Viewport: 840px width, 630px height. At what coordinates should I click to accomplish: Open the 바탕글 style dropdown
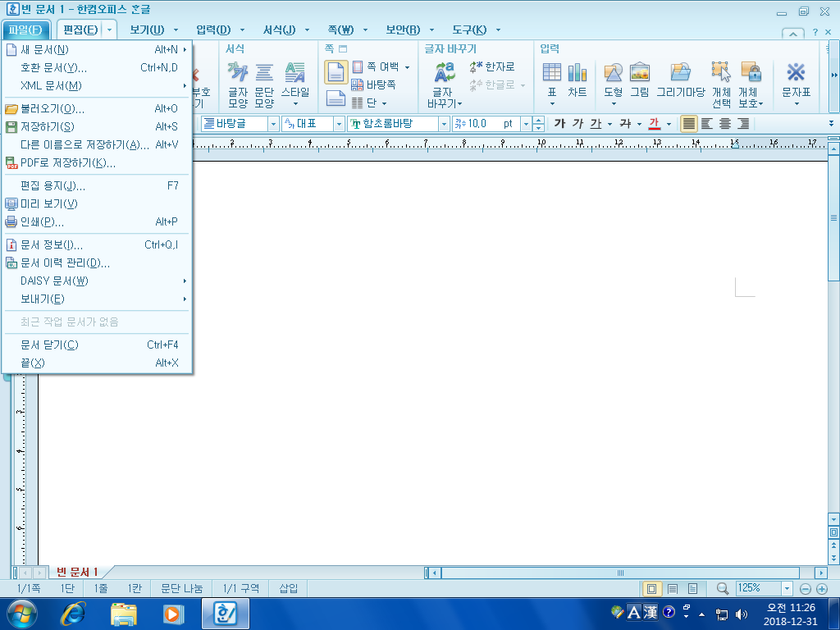pos(273,124)
